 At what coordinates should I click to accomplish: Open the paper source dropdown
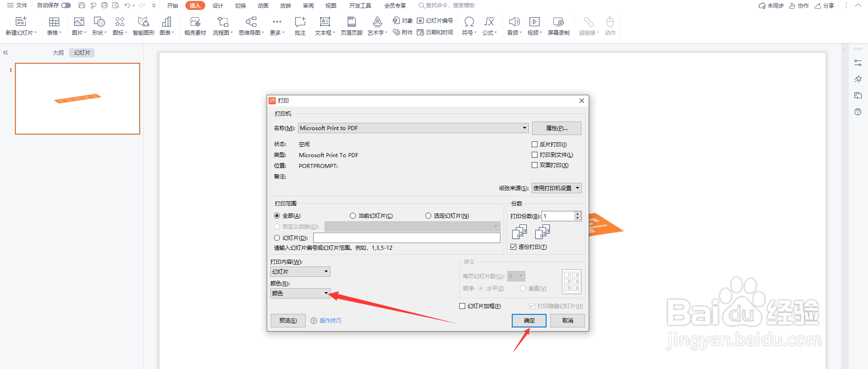coord(557,188)
